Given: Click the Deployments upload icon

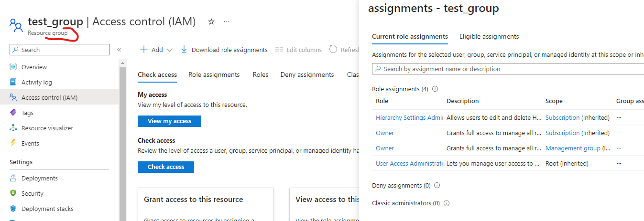Looking at the screenshot, I should tap(13, 178).
